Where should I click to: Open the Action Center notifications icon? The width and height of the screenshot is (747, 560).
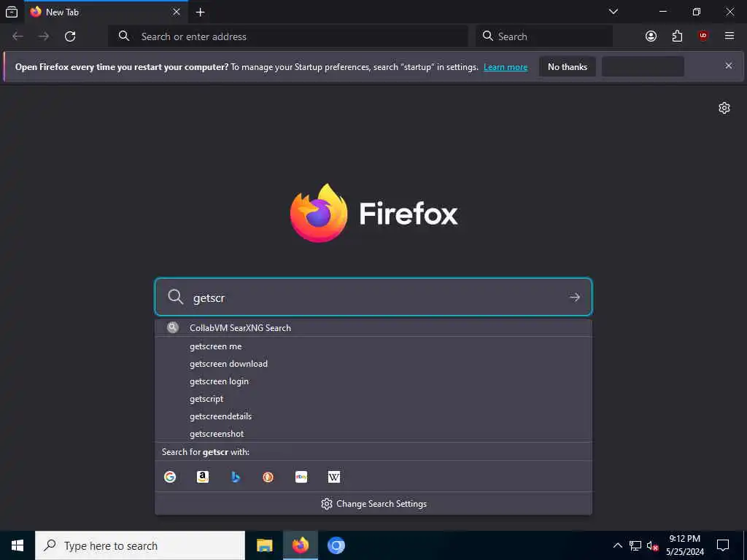[x=723, y=545]
